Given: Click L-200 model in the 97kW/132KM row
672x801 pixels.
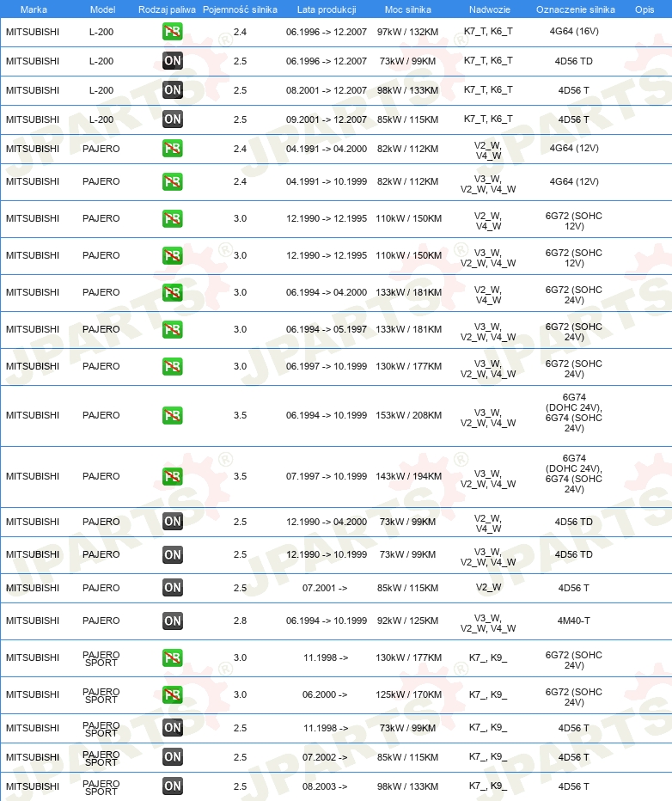Looking at the screenshot, I should click(101, 32).
